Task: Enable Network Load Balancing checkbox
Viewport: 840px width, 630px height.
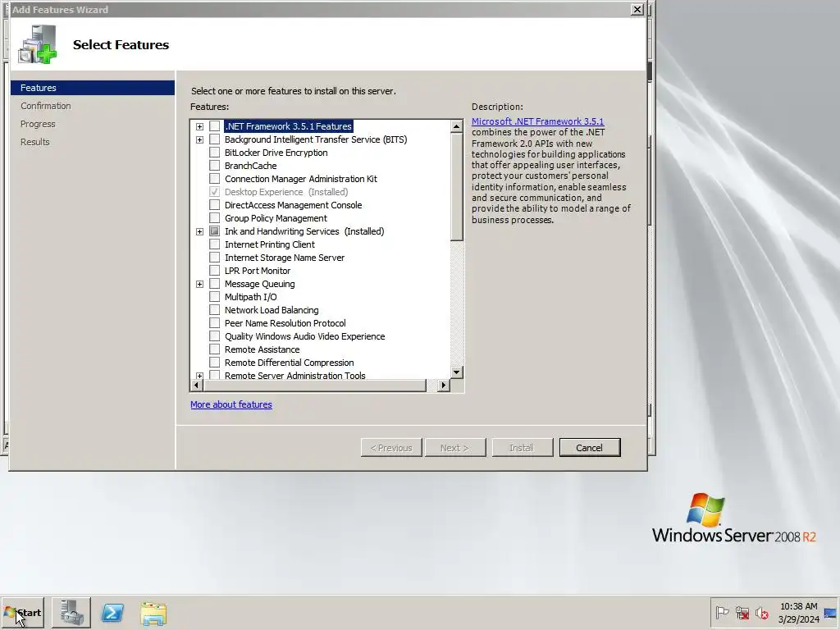Action: tap(214, 309)
